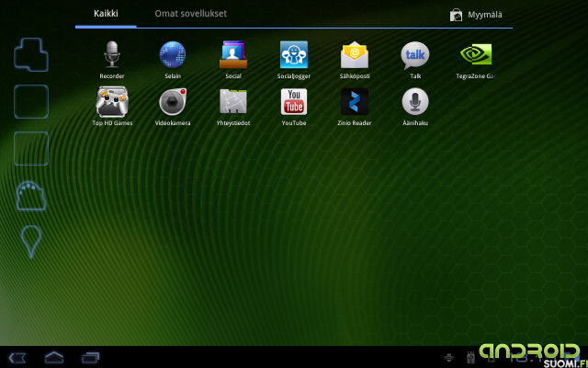Switch to Omat sovellukset tab
Image resolution: width=588 pixels, height=368 pixels.
pos(190,14)
